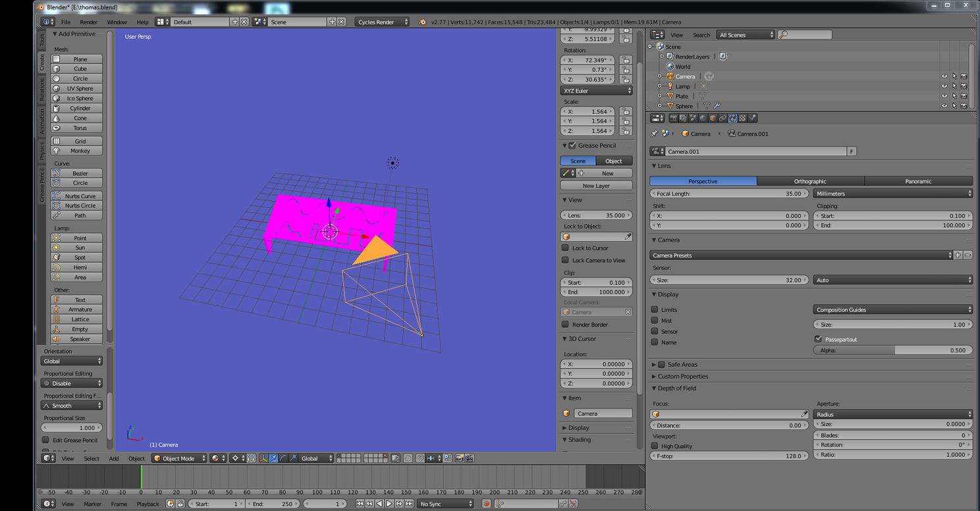Open the Render menu in the top bar
980x511 pixels.
(x=89, y=22)
